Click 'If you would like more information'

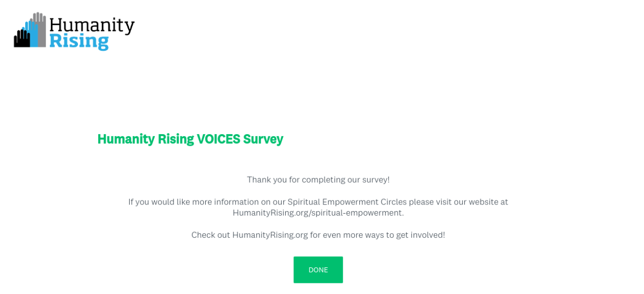click(193, 202)
